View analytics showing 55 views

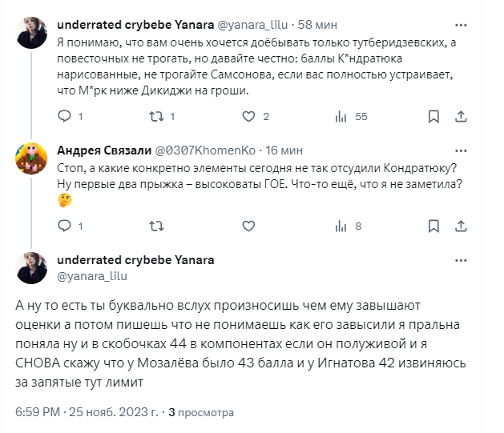coord(341,117)
